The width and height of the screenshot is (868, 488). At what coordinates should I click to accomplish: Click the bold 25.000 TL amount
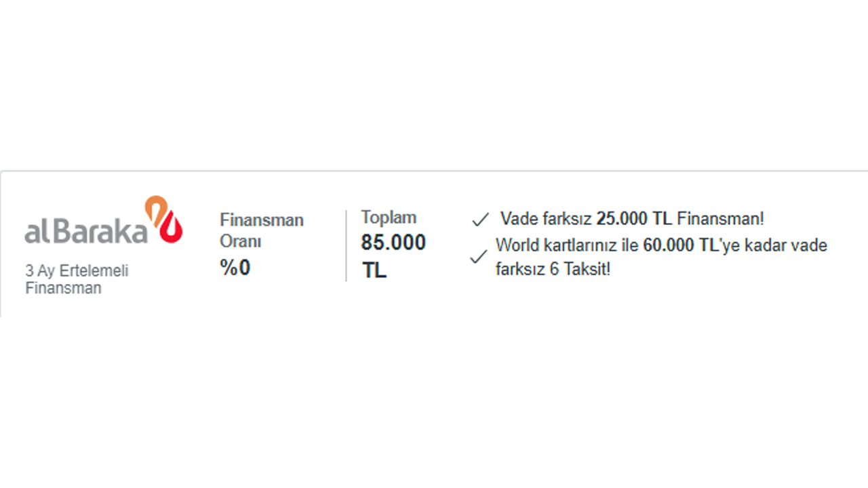(x=633, y=219)
